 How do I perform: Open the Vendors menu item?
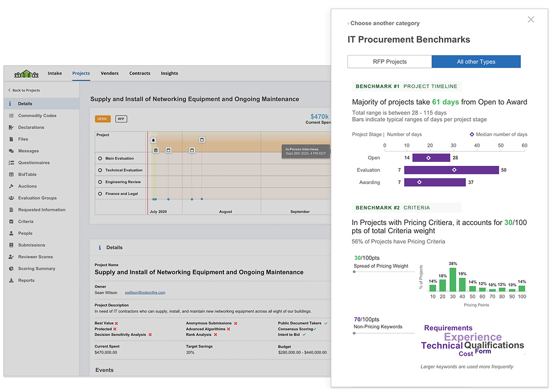point(109,73)
